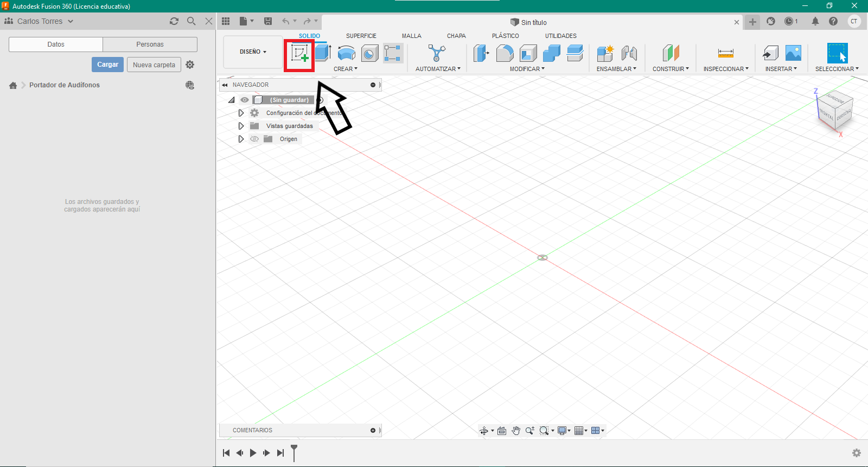Select the Shell tool
Screen dimensions: 868x467
[x=528, y=53]
